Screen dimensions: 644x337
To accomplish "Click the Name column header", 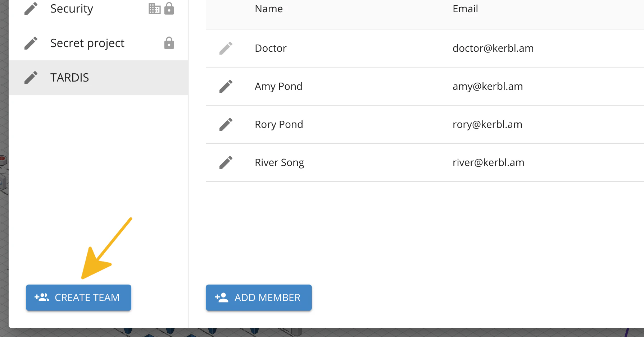I will pyautogui.click(x=269, y=9).
